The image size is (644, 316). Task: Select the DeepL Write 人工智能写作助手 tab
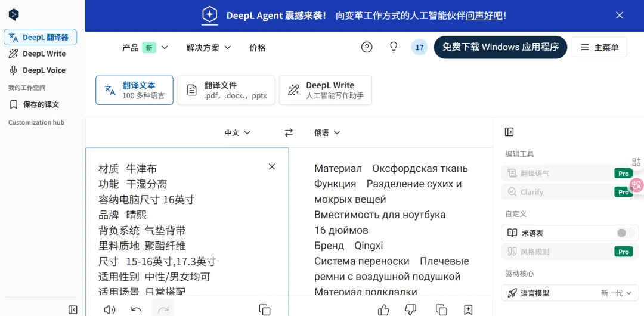[326, 91]
